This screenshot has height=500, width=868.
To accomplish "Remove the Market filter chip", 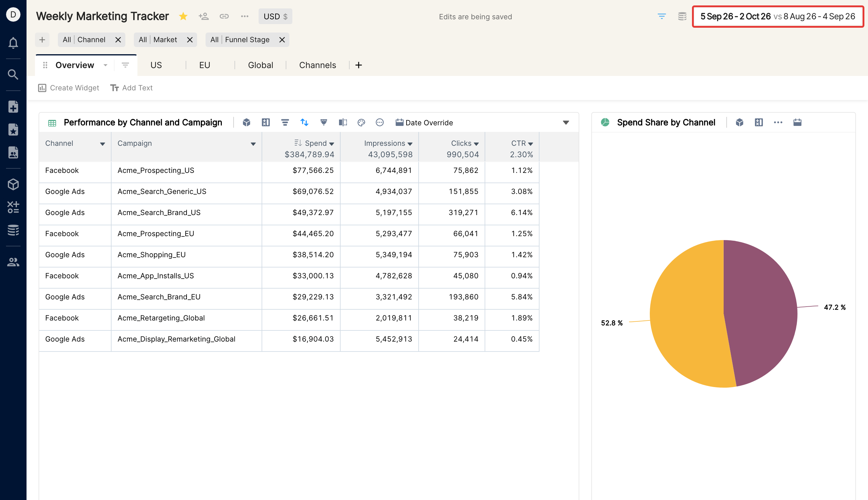I will [190, 39].
